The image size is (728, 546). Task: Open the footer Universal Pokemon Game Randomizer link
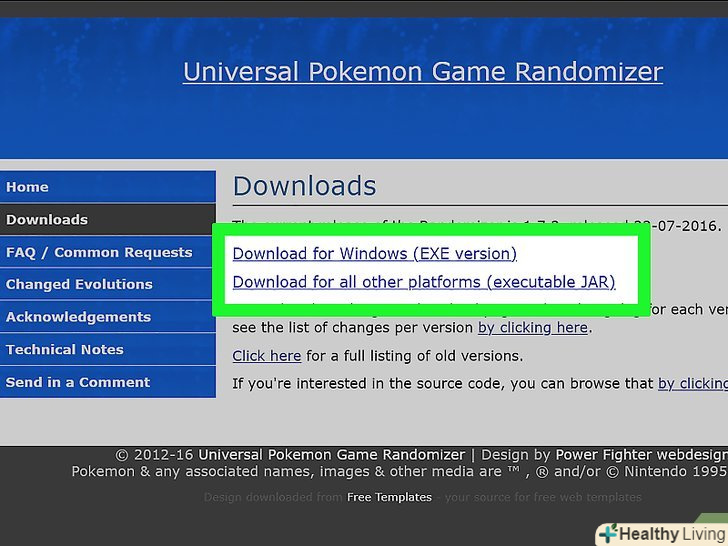coord(332,455)
